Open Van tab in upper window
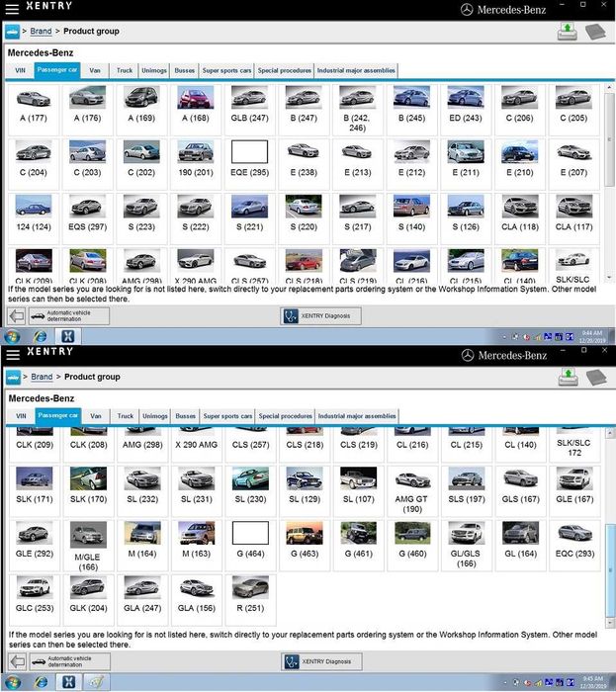This screenshot has width=616, height=692. tap(95, 70)
